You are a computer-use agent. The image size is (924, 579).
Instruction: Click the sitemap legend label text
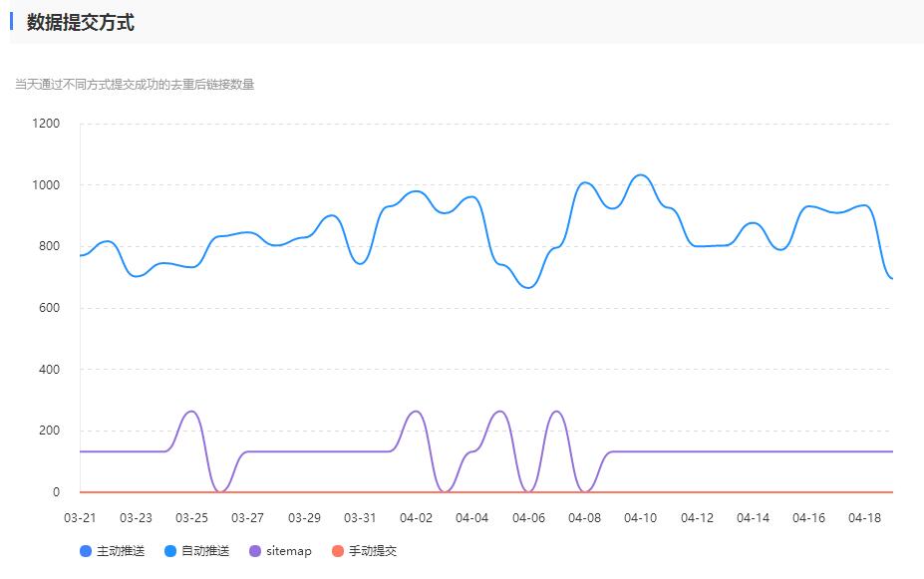pos(289,551)
